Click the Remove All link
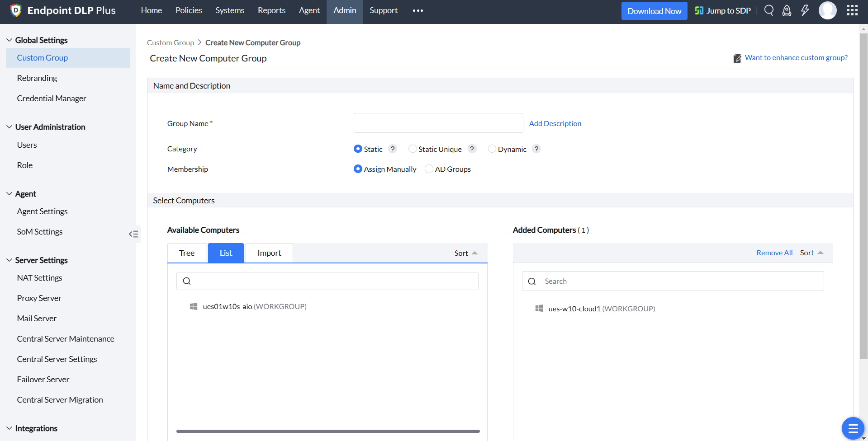This screenshot has width=868, height=441. pyautogui.click(x=774, y=253)
